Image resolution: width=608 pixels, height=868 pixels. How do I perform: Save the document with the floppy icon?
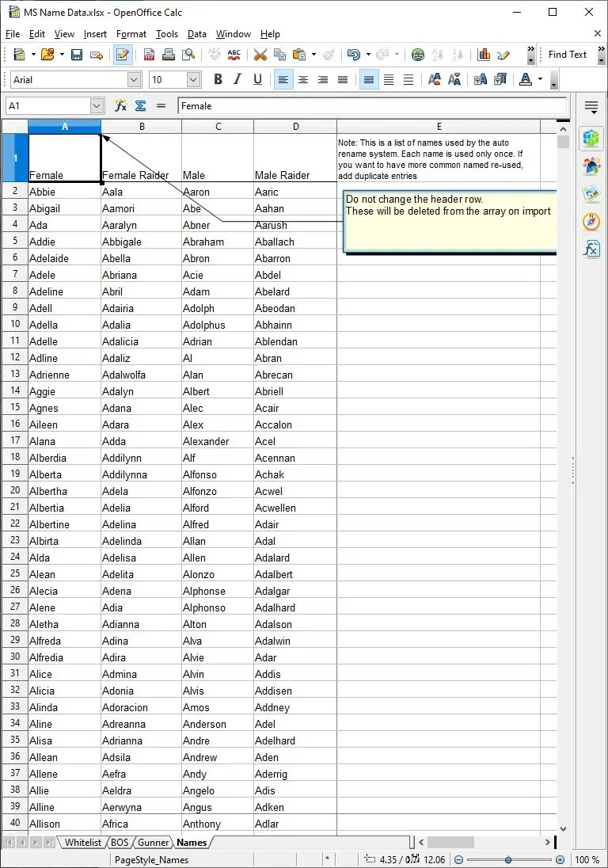[77, 54]
